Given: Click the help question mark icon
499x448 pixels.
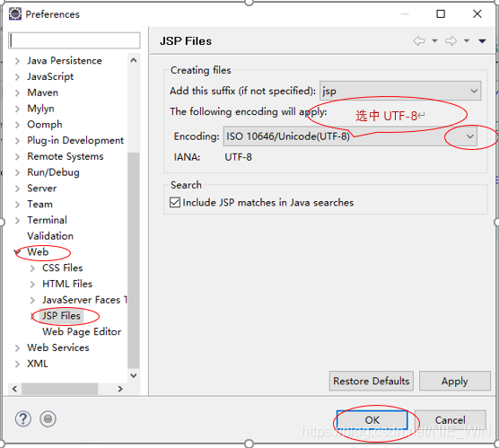Looking at the screenshot, I should point(23,418).
